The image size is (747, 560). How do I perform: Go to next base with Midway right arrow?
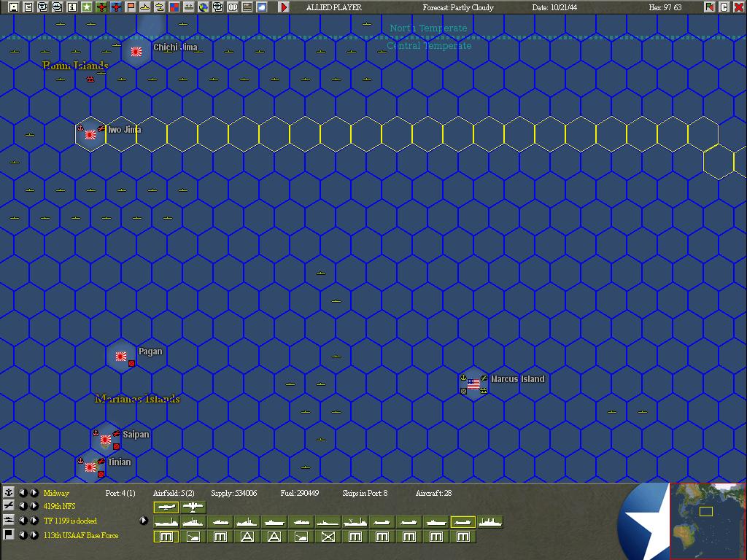[x=34, y=493]
